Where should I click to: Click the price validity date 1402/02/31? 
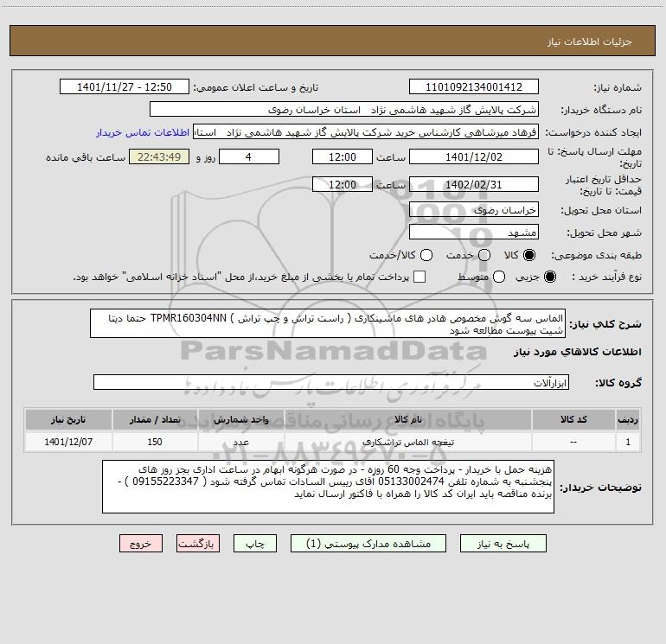pyautogui.click(x=474, y=184)
